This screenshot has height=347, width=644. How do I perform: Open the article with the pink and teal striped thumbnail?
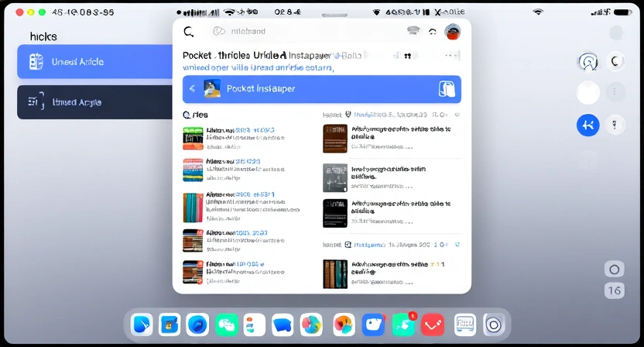[x=234, y=170]
